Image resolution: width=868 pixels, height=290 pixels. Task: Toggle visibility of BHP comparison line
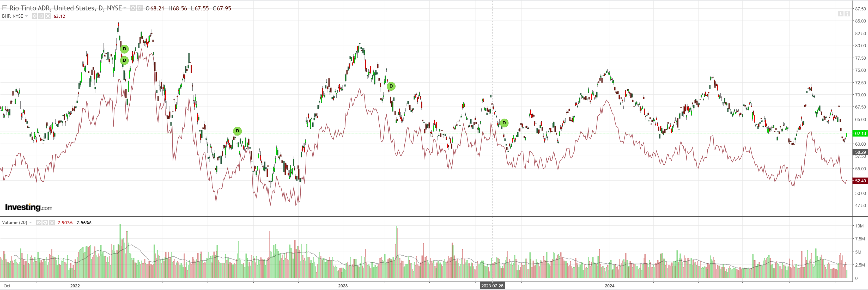click(x=34, y=16)
